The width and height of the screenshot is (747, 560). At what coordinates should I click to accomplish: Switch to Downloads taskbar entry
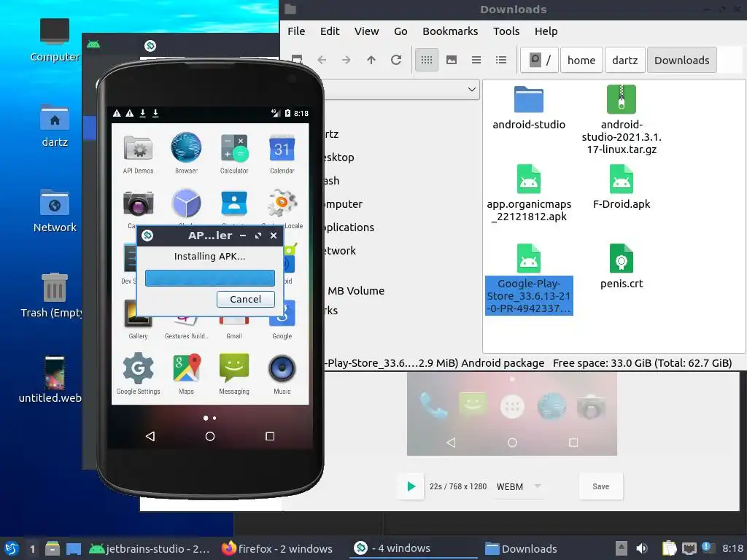521,548
